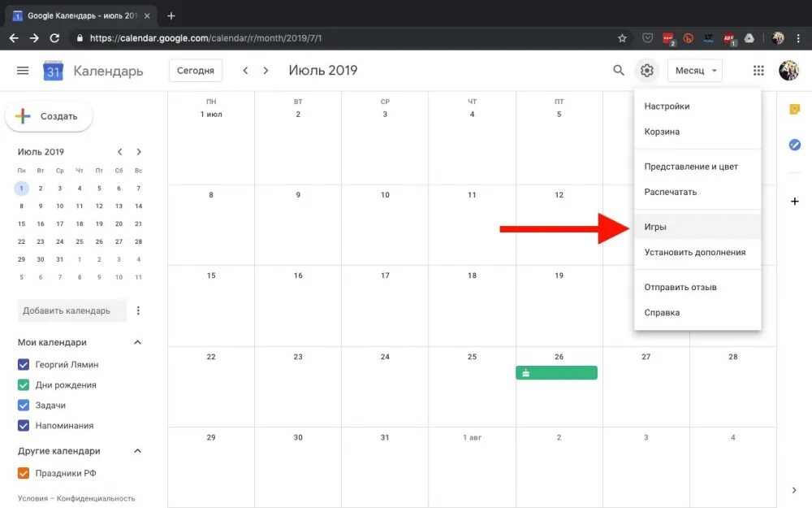This screenshot has width=812, height=508.
Task: Go to previous month in main toolbar
Action: pyautogui.click(x=245, y=71)
